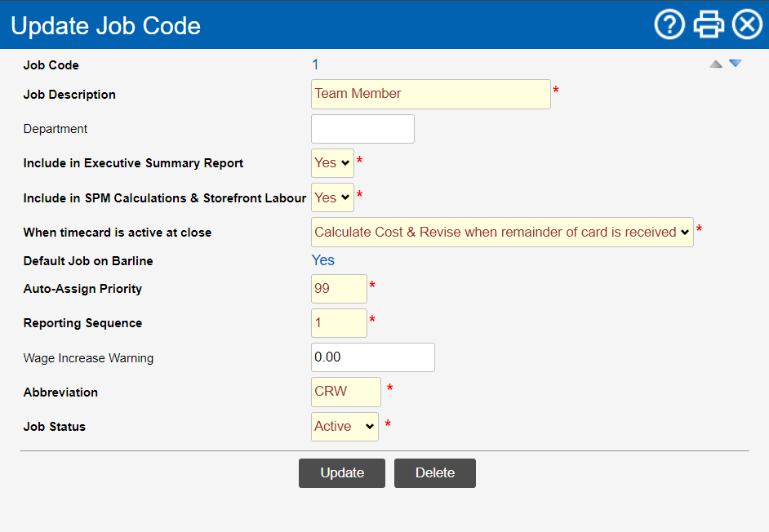Close the Update Job Code dialog

746,25
